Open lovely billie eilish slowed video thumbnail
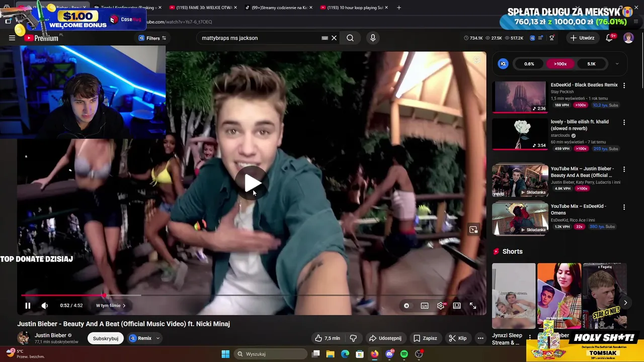Screen dimensions: 644x362 coord(520,134)
